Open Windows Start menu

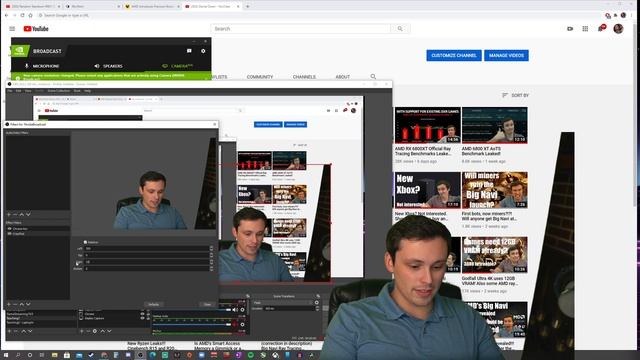coord(6,355)
